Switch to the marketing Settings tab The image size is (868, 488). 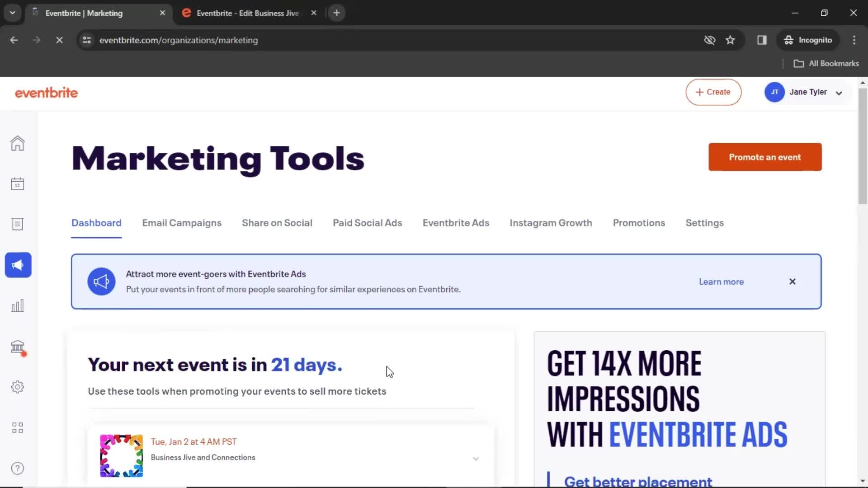coord(704,223)
